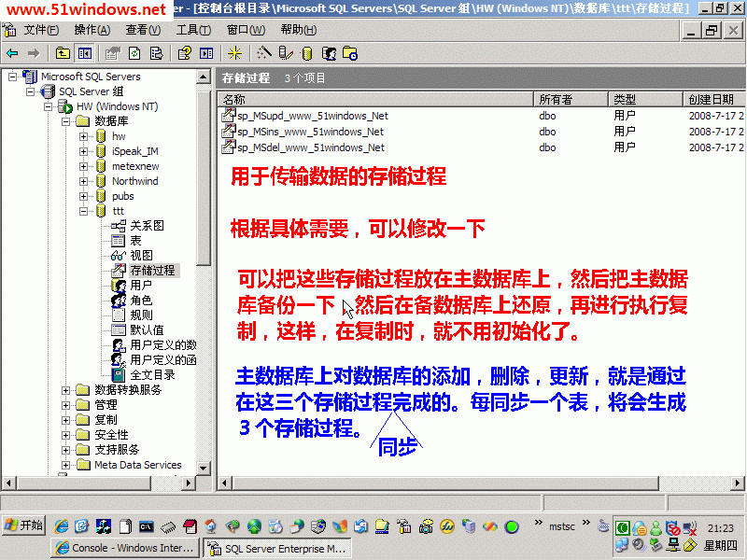Collapse the ttt database node
Viewport: 747px width, 560px height.
pos(84,211)
